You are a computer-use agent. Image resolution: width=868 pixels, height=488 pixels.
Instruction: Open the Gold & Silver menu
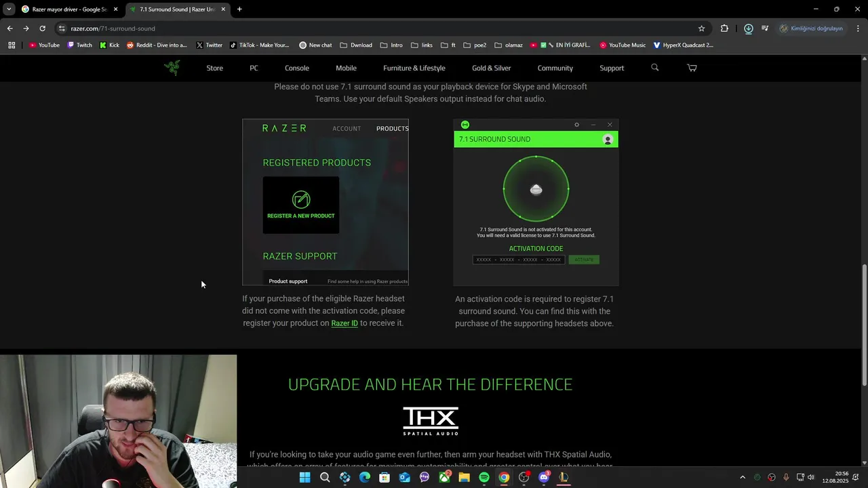pyautogui.click(x=492, y=68)
